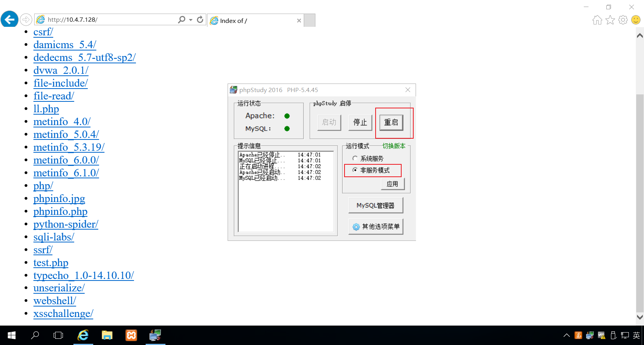Image resolution: width=644 pixels, height=345 pixels.
Task: Open the metinfo_5.0.4/ link
Action: coord(66,134)
